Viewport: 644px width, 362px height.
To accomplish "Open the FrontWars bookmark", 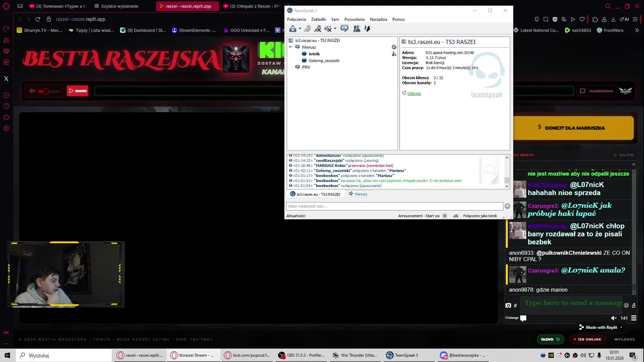I will 610,30.
